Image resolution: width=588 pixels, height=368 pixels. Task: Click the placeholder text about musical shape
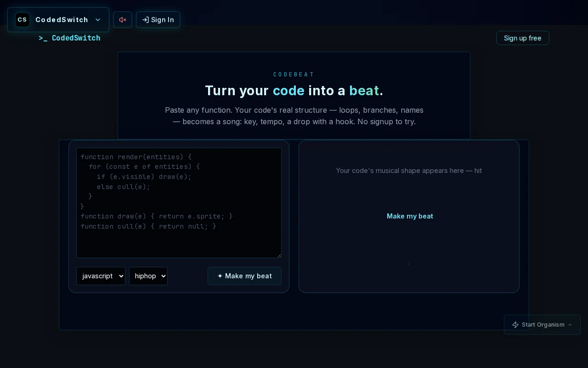click(x=409, y=171)
